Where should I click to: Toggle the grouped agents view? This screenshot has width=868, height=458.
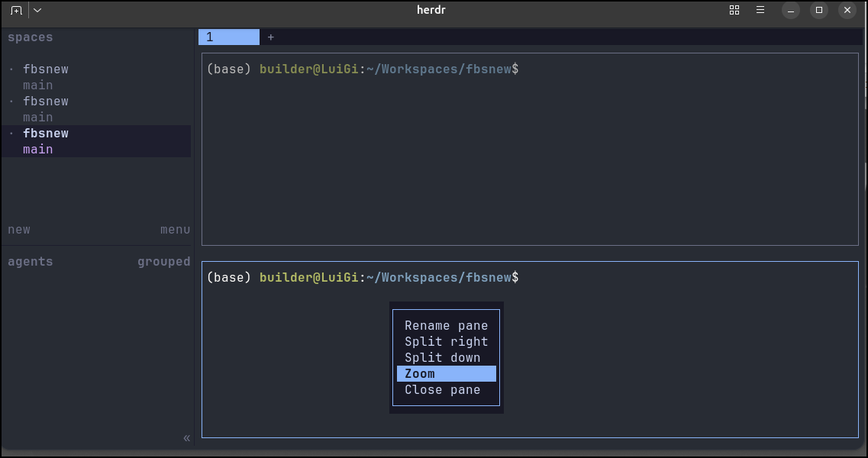(164, 261)
